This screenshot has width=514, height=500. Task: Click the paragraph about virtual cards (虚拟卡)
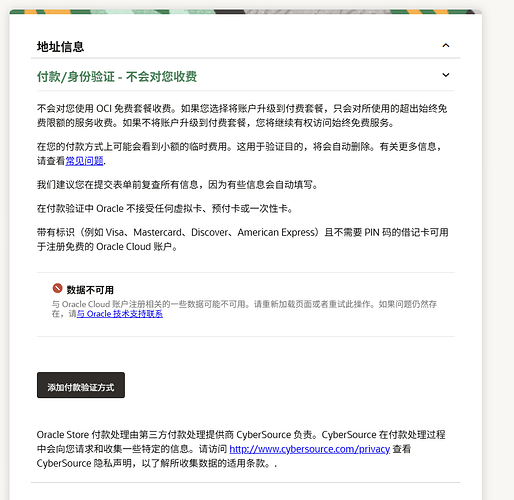(165, 209)
